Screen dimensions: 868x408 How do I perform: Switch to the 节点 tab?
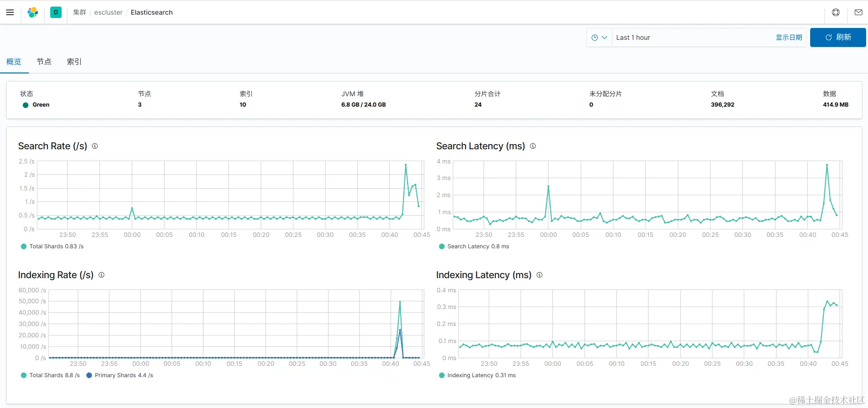(x=44, y=62)
